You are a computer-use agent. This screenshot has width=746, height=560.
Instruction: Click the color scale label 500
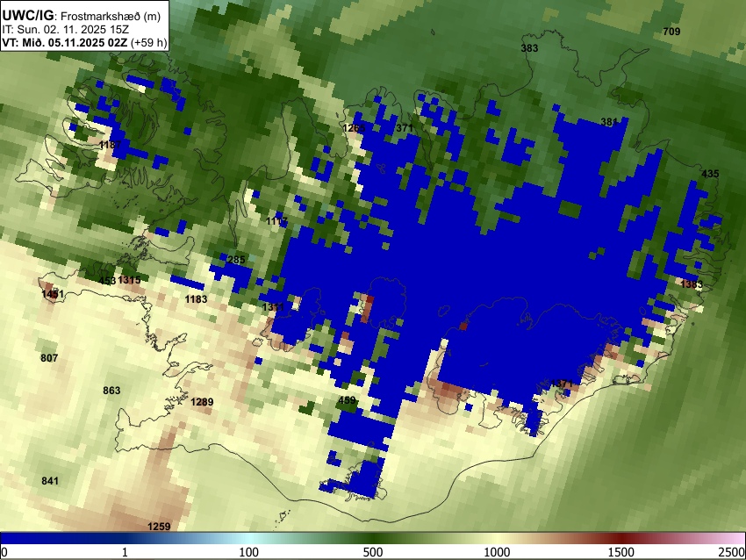coord(372,552)
